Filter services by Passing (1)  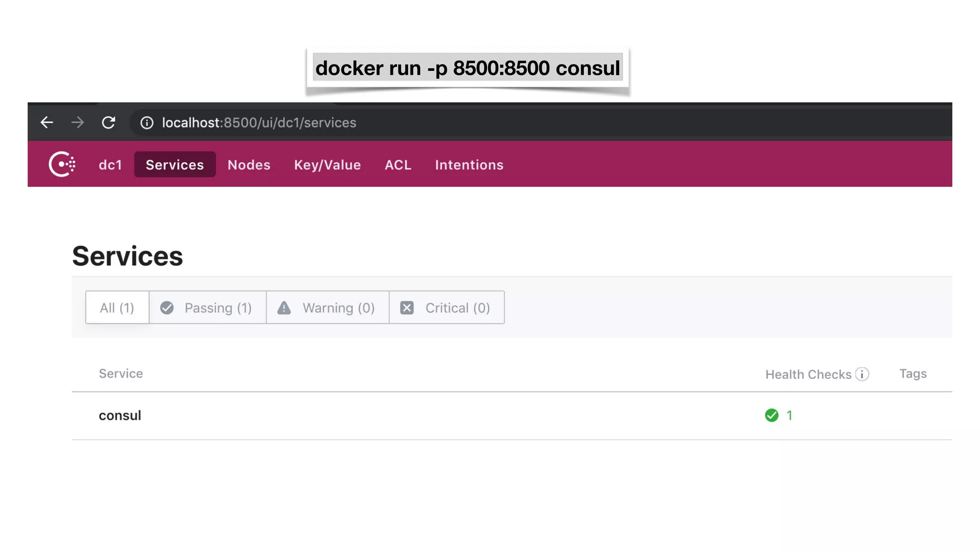(x=208, y=308)
